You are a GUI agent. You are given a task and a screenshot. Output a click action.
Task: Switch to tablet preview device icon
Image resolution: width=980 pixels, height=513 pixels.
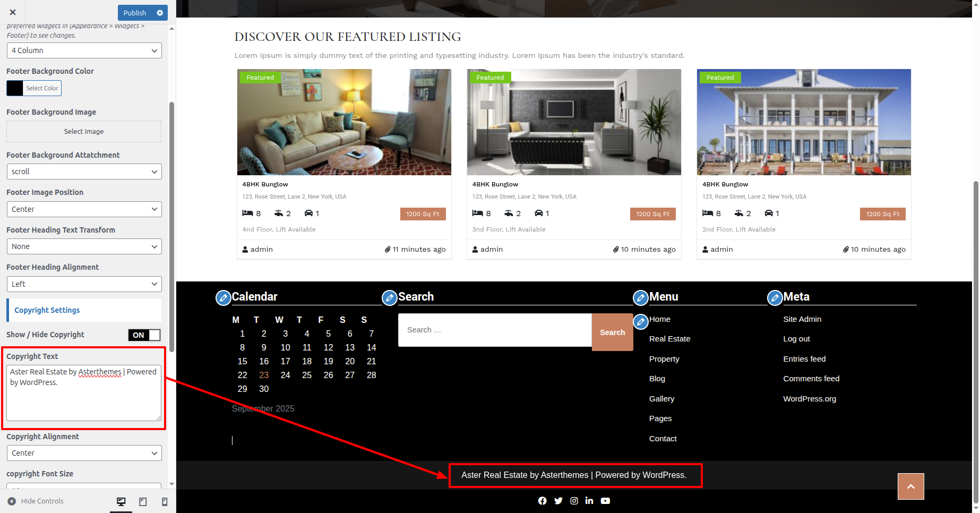pos(143,501)
